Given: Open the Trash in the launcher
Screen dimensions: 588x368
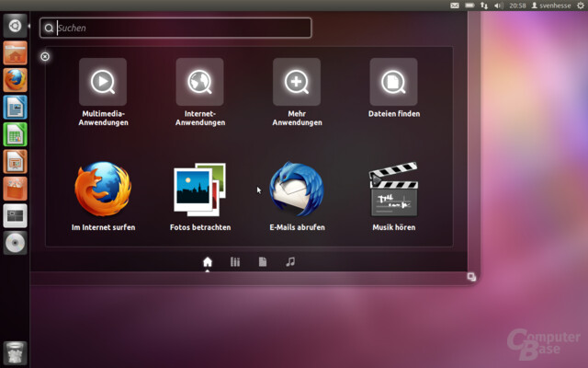Looking at the screenshot, I should tap(15, 353).
